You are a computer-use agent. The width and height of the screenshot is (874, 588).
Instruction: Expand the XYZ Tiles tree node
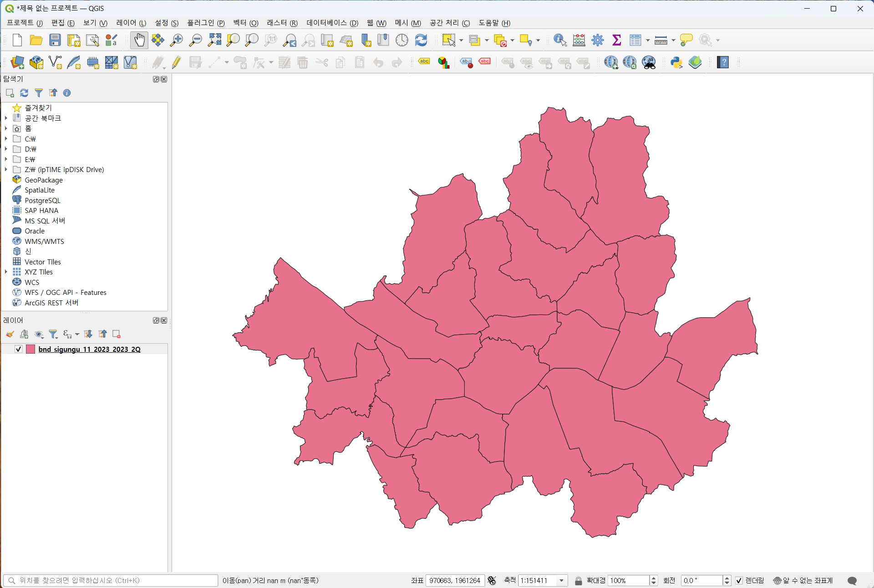coord(6,272)
